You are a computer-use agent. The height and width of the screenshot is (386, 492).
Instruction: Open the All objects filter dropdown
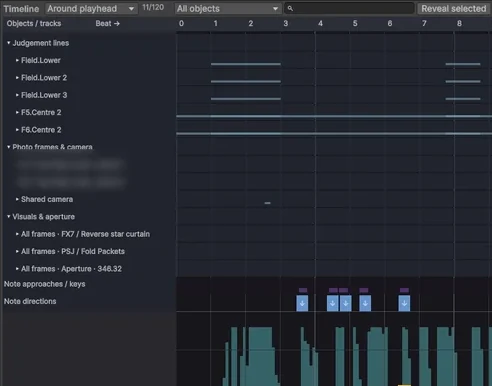coord(227,9)
